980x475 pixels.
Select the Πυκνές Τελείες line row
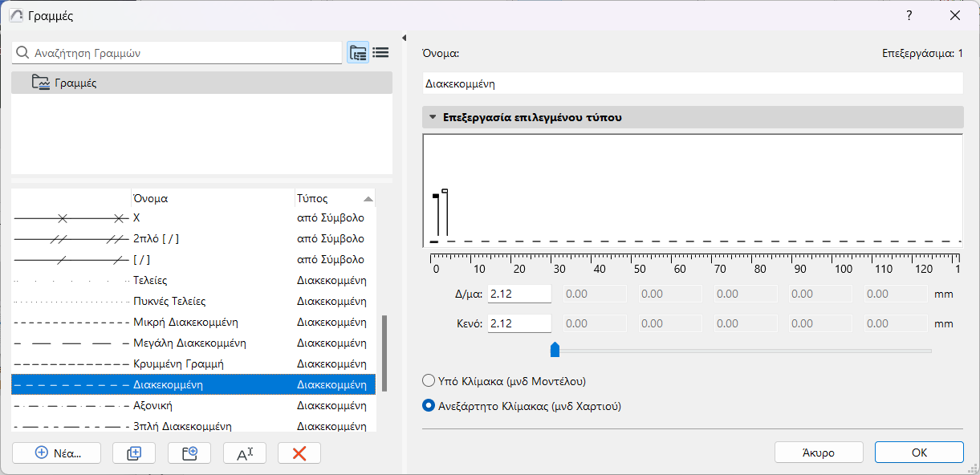(x=193, y=302)
